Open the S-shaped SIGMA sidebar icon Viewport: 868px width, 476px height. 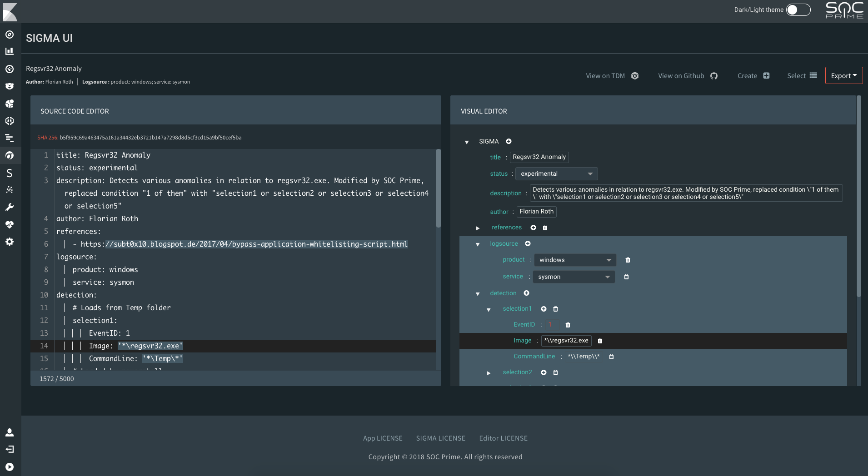click(10, 173)
